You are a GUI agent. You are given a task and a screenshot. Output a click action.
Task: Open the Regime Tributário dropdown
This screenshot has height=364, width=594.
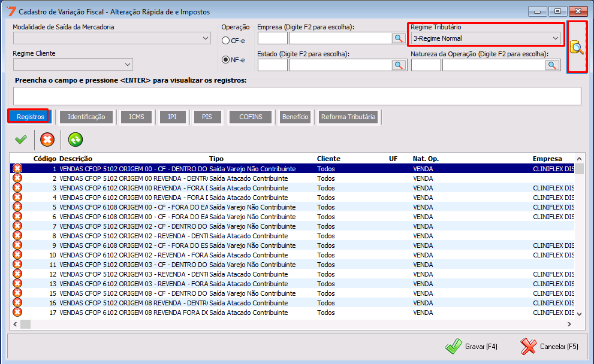pyautogui.click(x=556, y=38)
